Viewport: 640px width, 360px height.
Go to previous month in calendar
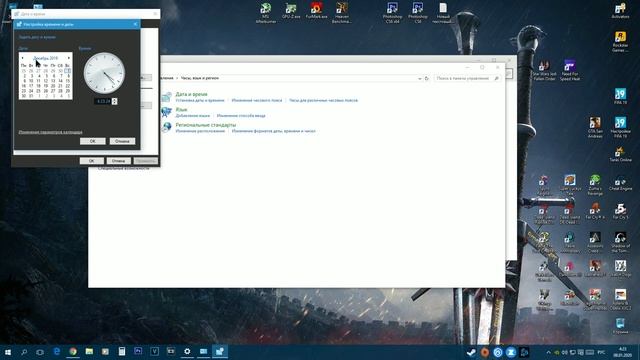coord(22,58)
